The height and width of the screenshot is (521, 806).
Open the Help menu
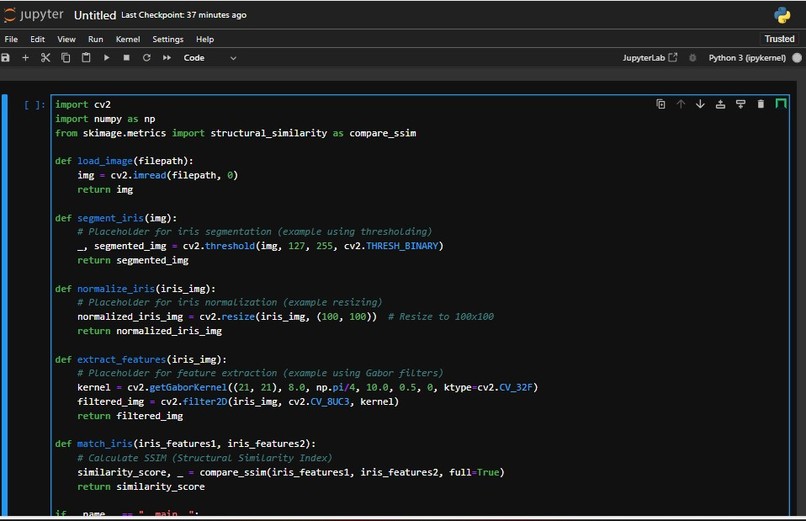click(205, 40)
